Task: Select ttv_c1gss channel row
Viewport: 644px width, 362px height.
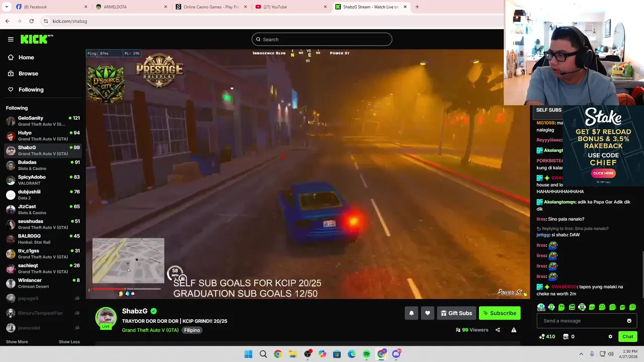Action: [x=43, y=254]
